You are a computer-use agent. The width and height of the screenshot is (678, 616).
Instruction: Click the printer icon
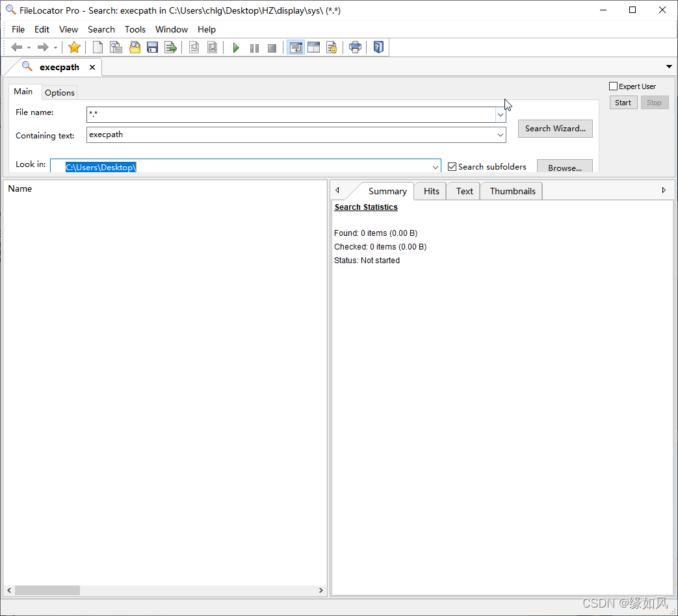355,47
